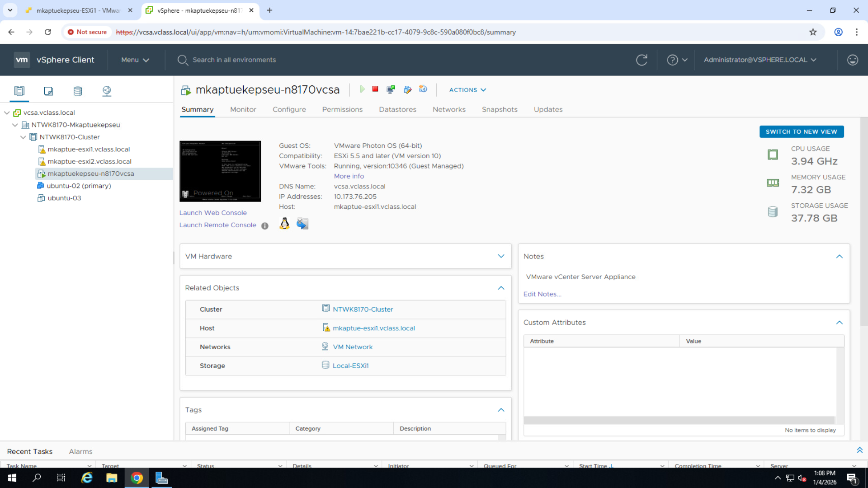Click the Launch Web Console link

[x=213, y=212]
